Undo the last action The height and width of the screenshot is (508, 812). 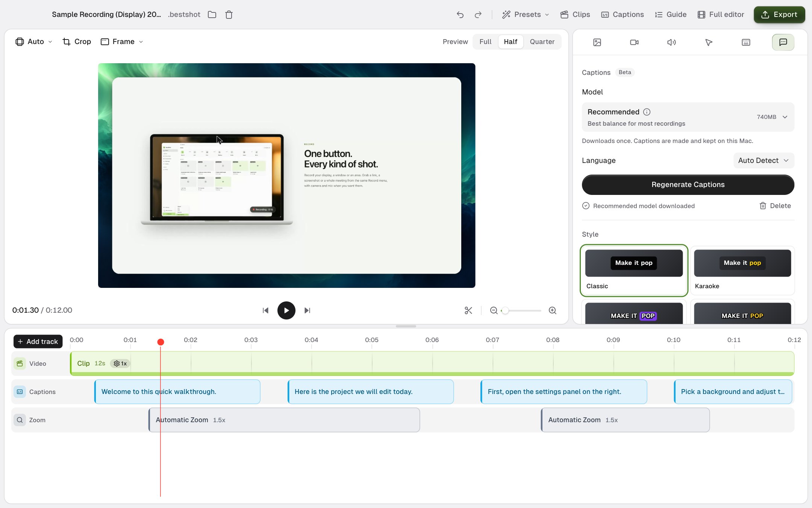(x=460, y=15)
